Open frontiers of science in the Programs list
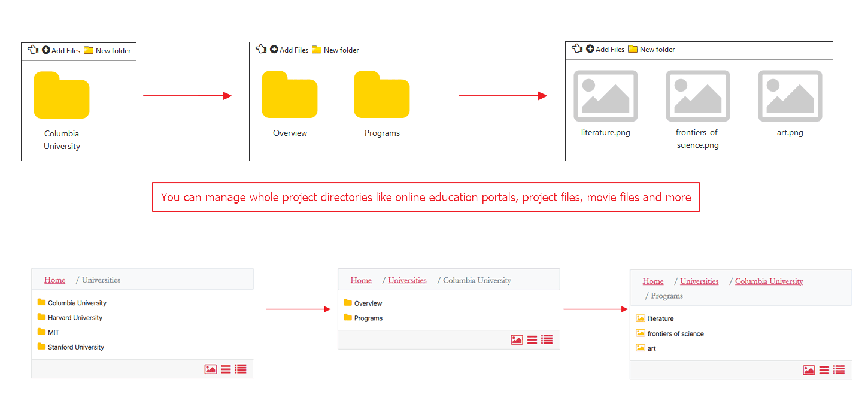 [669, 333]
